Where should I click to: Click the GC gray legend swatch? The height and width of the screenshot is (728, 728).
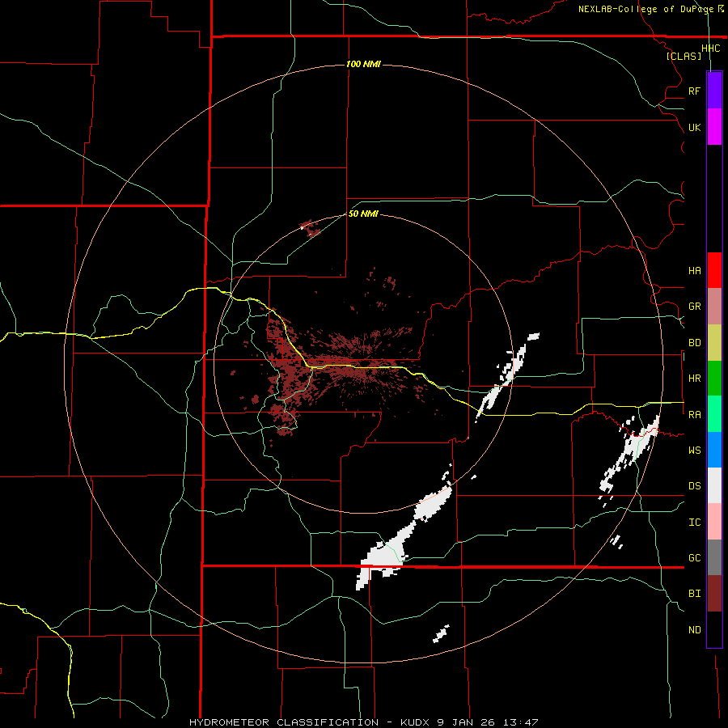coord(714,557)
